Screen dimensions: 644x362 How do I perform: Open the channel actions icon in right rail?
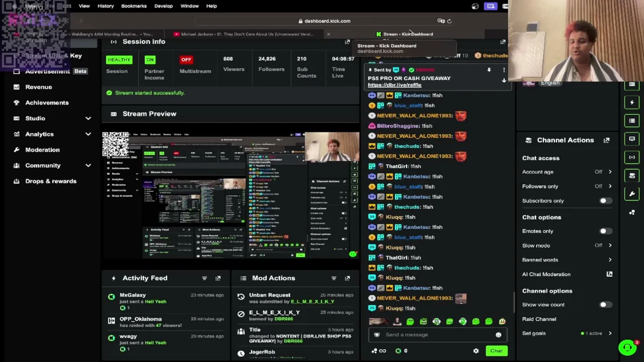[632, 175]
